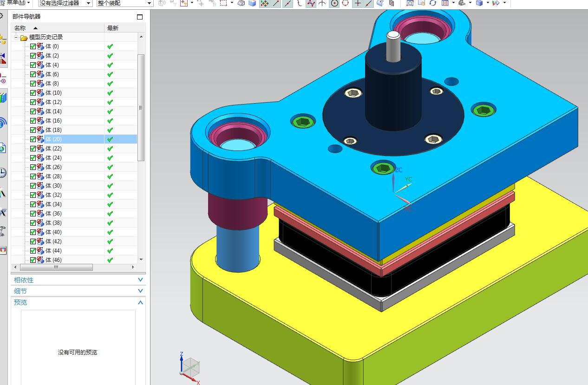Toggle the quadrant point snap icon
588x385 pixels.
(346, 3)
